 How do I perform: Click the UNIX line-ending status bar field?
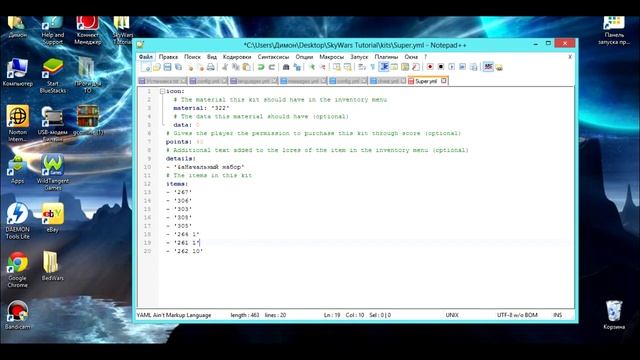point(452,315)
